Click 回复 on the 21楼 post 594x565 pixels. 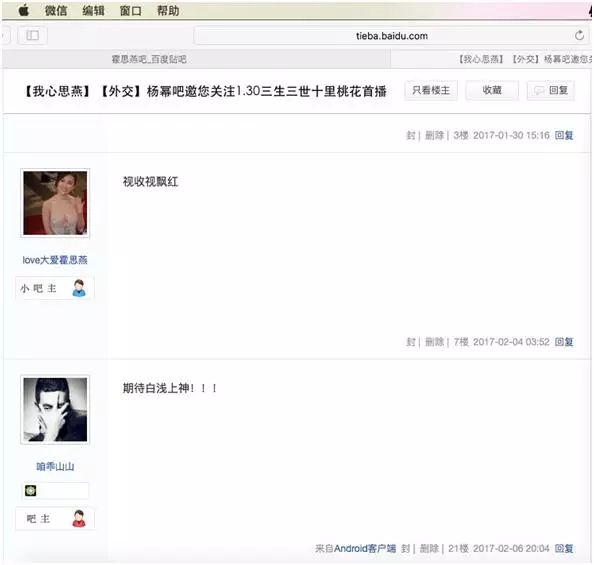coord(564,548)
